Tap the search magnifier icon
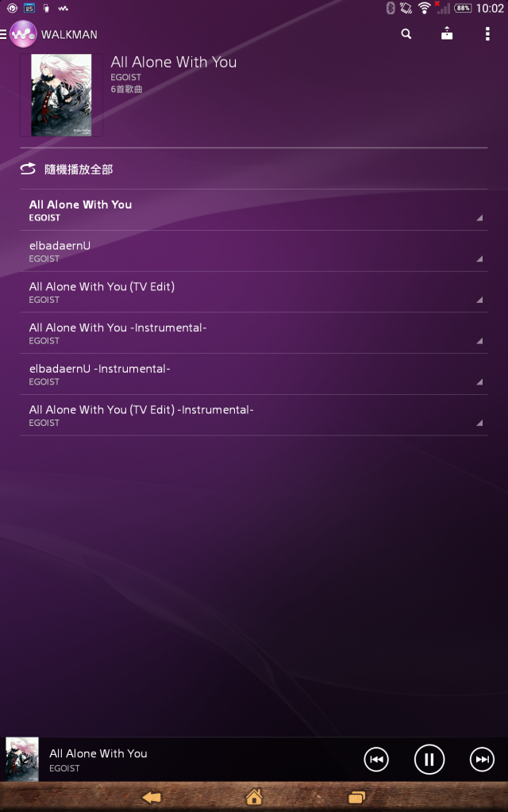Screen dimensions: 508x812 click(x=406, y=34)
